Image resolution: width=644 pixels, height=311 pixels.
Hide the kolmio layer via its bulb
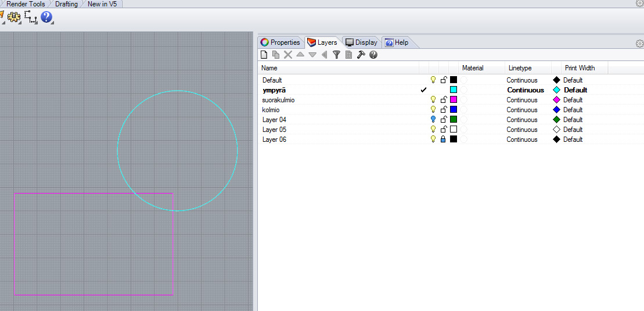click(433, 109)
